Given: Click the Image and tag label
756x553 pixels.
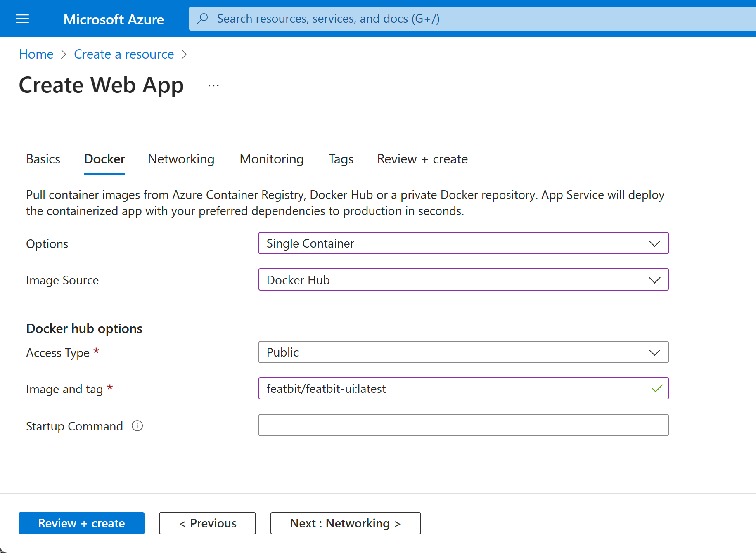Looking at the screenshot, I should [64, 389].
